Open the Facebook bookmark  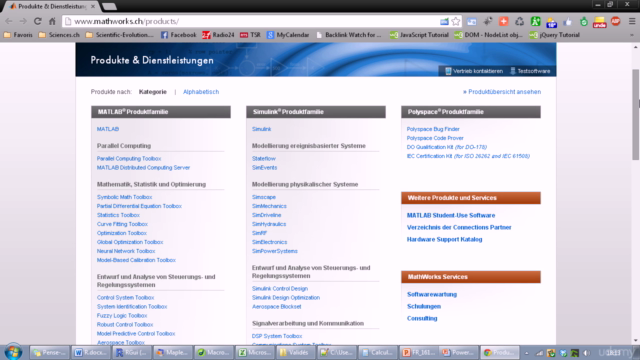click(x=178, y=35)
